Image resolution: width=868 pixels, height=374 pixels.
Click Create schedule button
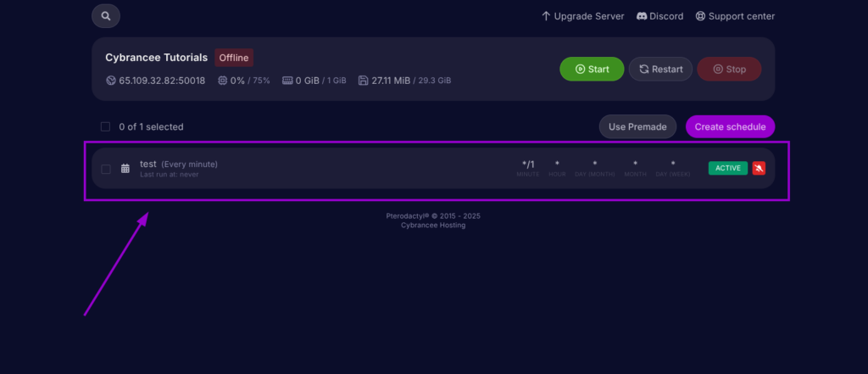coord(730,127)
